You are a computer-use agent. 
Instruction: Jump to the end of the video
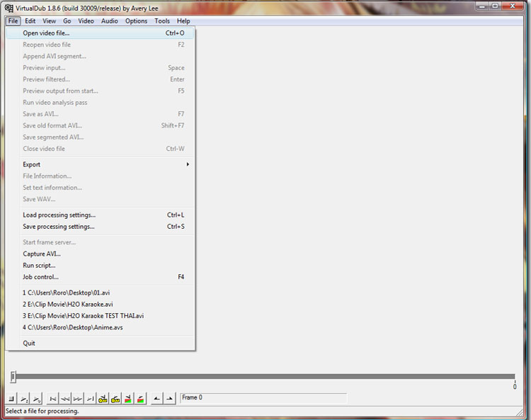(90, 399)
